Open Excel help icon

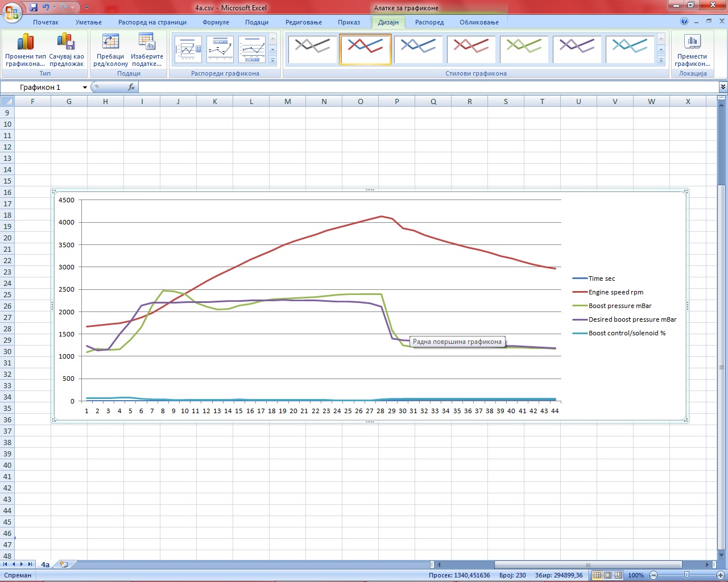(684, 21)
